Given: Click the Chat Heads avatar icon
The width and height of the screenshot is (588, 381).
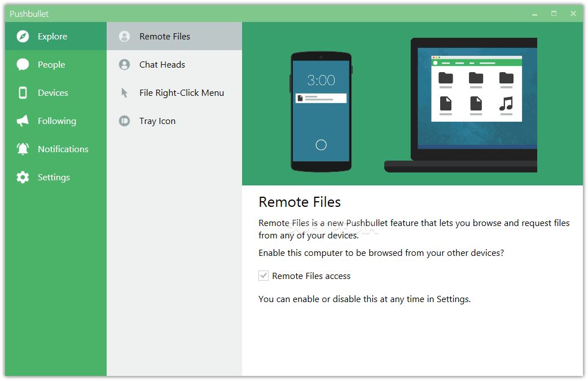Looking at the screenshot, I should [125, 64].
